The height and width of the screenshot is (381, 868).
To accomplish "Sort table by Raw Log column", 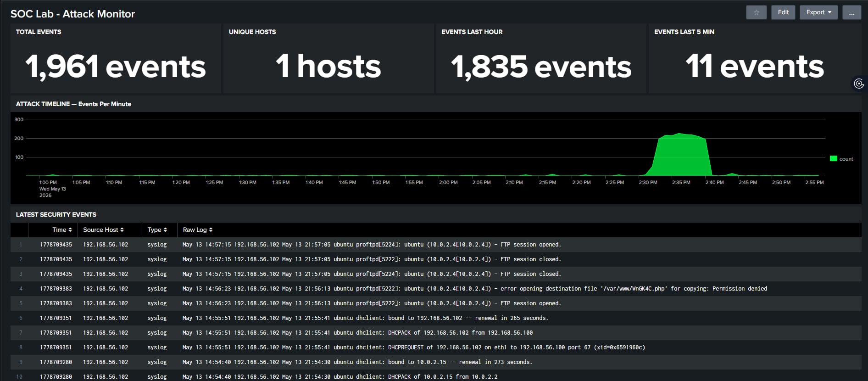I will (x=197, y=230).
